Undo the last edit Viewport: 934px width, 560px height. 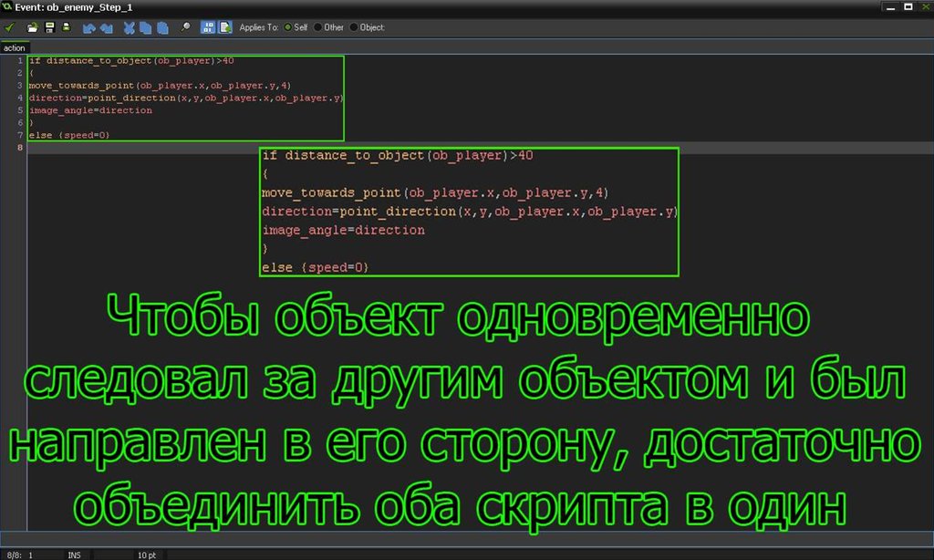[x=88, y=27]
